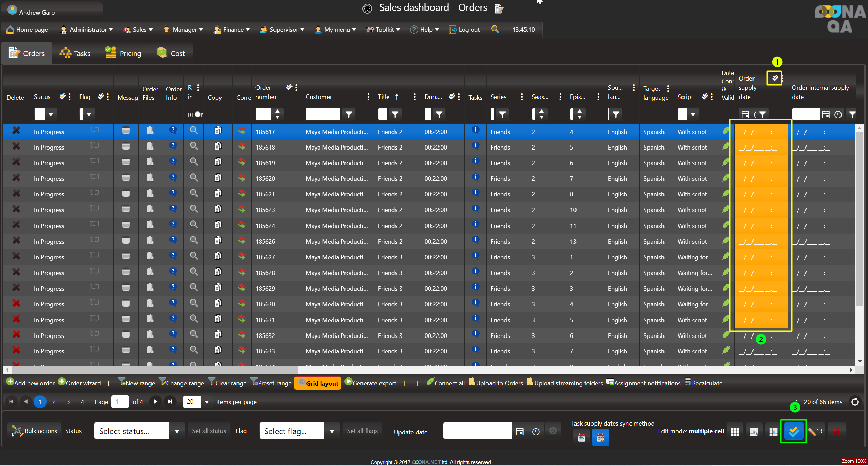Open the Tasks info icon for order 185621

[x=475, y=193]
